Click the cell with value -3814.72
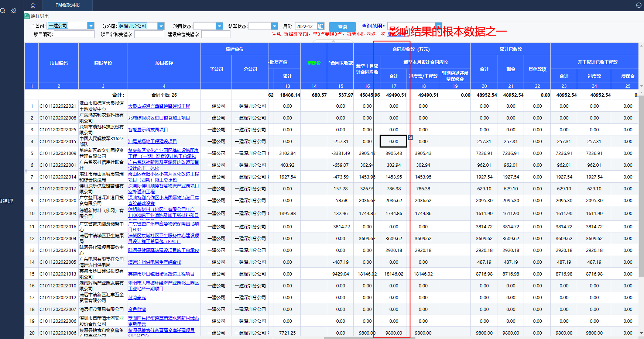Image resolution: width=644 pixels, height=339 pixels. coord(340,226)
